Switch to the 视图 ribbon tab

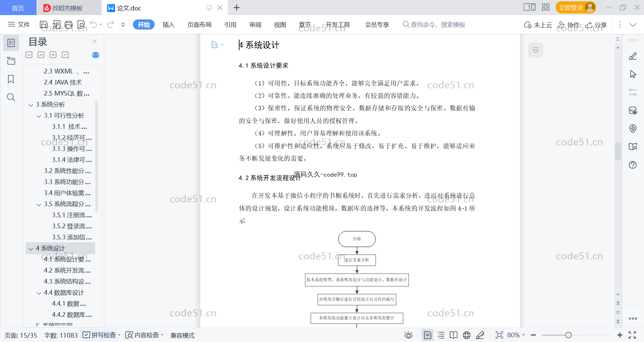point(280,24)
